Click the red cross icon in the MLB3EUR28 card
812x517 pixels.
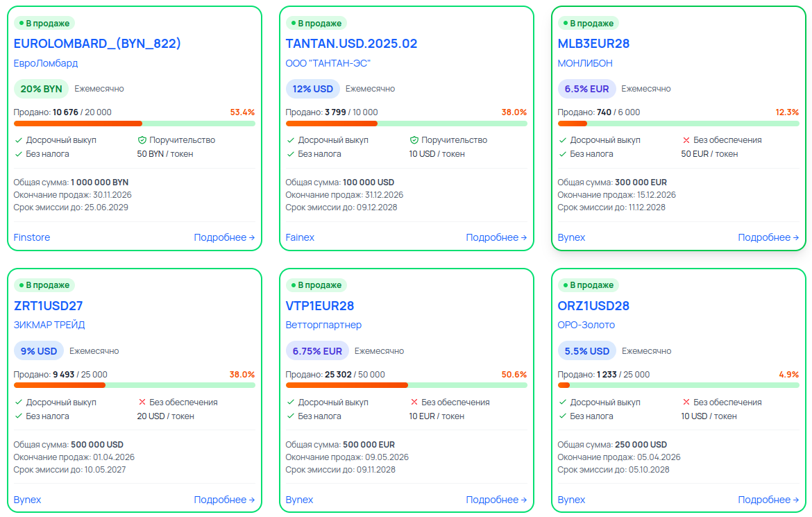pos(686,140)
